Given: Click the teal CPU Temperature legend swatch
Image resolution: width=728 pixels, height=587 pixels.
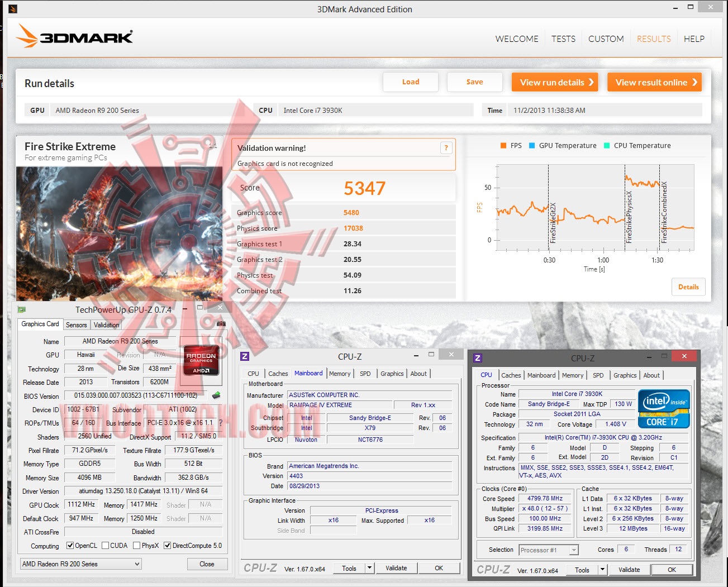Looking at the screenshot, I should pos(607,146).
